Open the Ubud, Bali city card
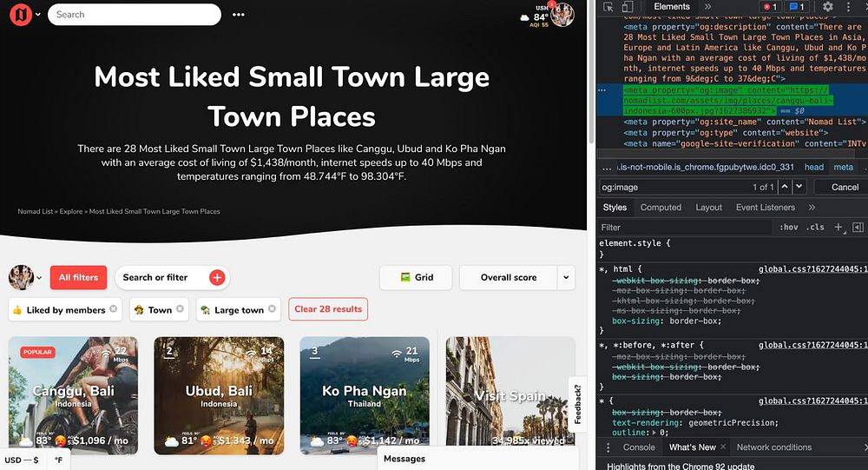 [219, 396]
